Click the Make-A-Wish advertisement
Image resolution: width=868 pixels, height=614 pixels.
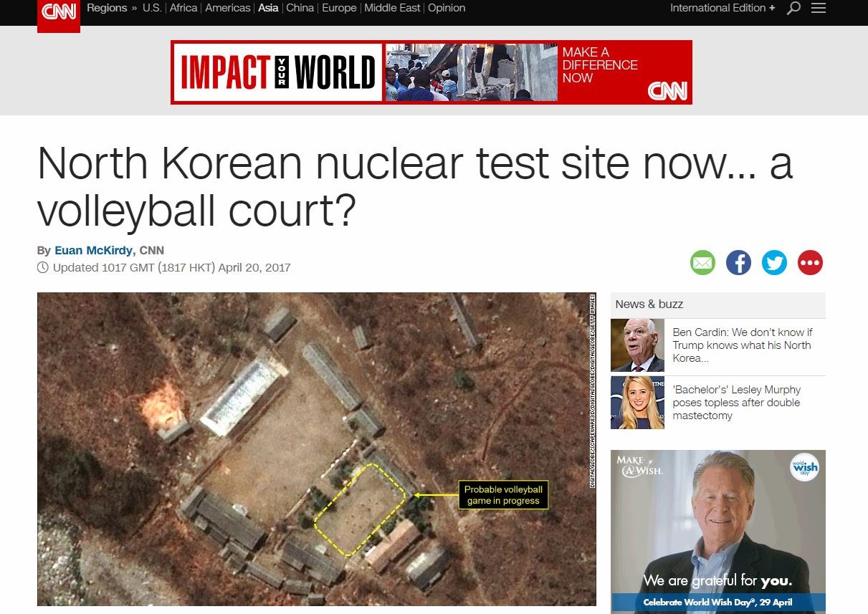point(718,532)
